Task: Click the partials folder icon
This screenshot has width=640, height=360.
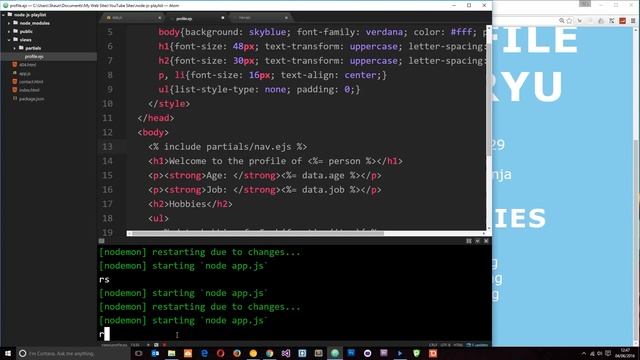Action: 21,48
